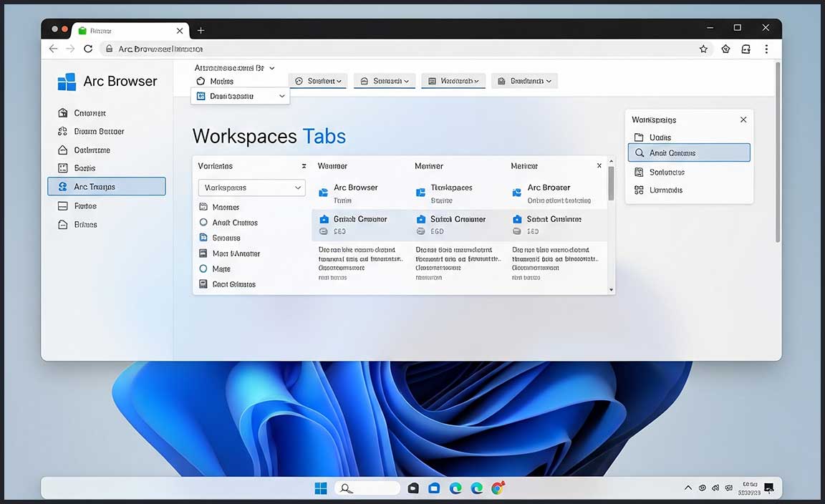This screenshot has width=825, height=504.
Task: Open the 'Arc Broater' card title
Action: 549,188
